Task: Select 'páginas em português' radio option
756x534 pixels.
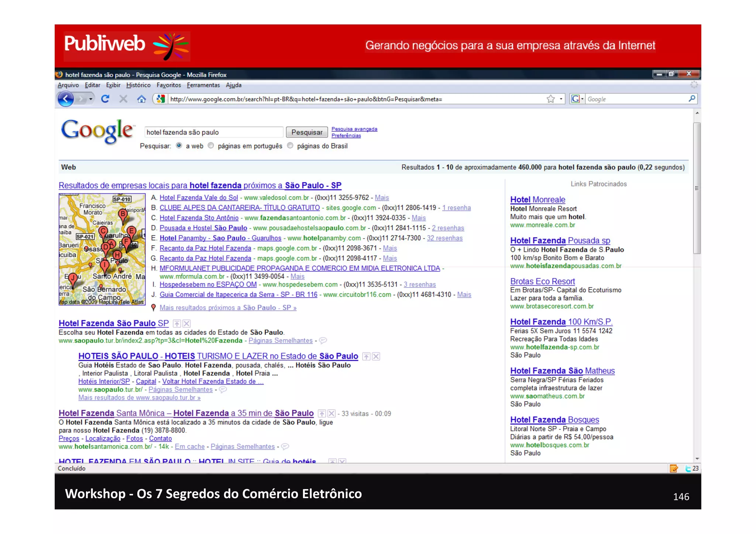Action: click(211, 146)
